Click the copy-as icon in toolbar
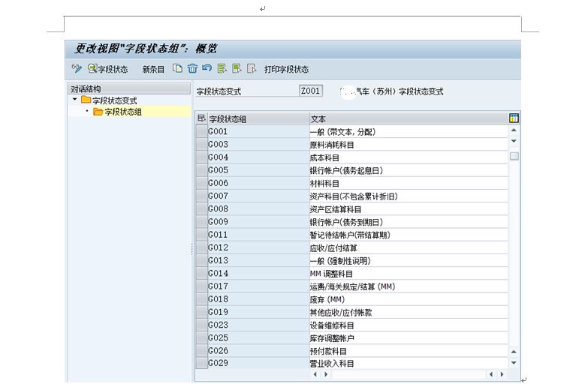Image resolution: width=588 pixels, height=387 pixels. pyautogui.click(x=178, y=68)
